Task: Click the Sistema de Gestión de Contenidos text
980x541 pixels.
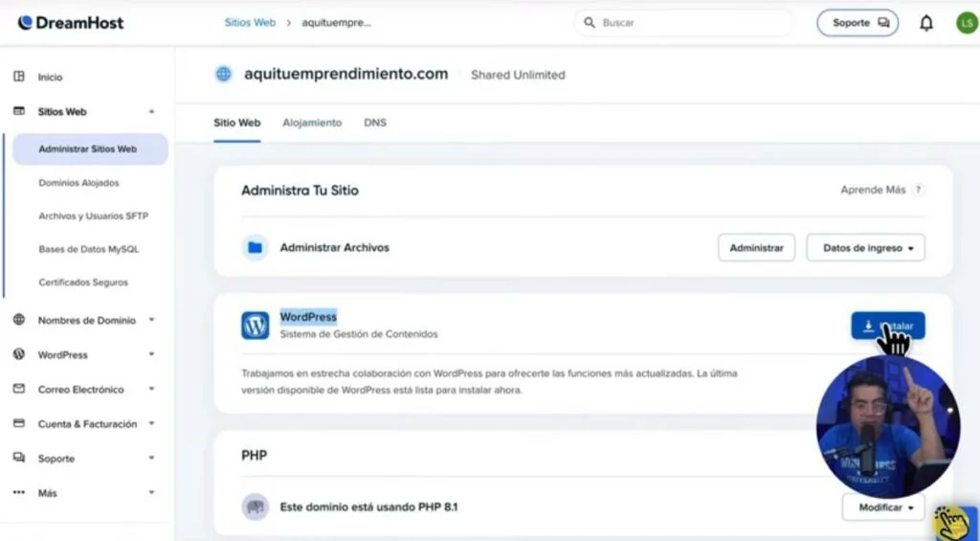Action: point(359,334)
